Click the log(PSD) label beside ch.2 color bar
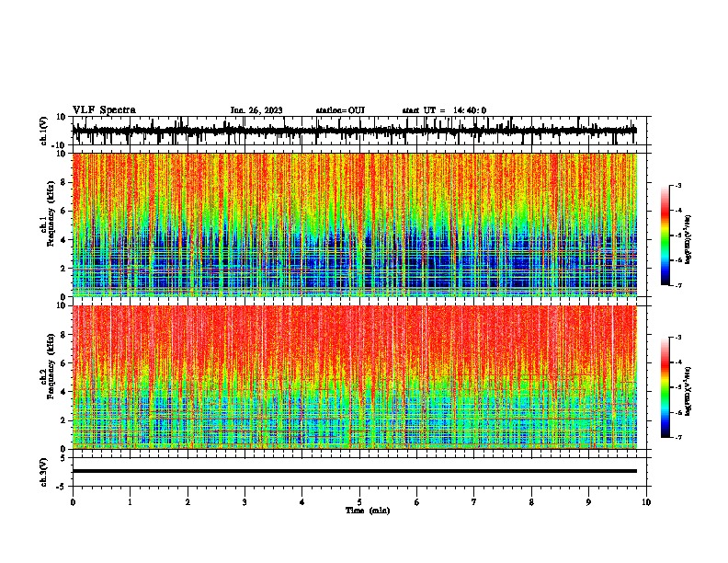This screenshot has width=728, height=563. 688,392
